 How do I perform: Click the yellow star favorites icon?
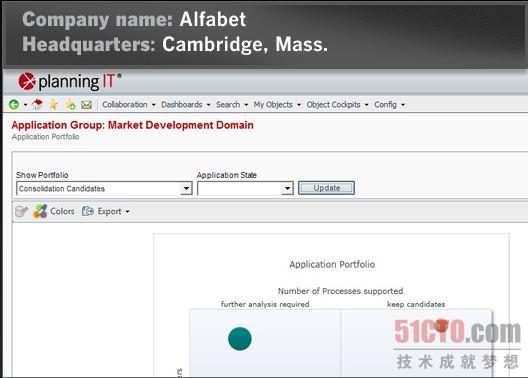[53, 105]
